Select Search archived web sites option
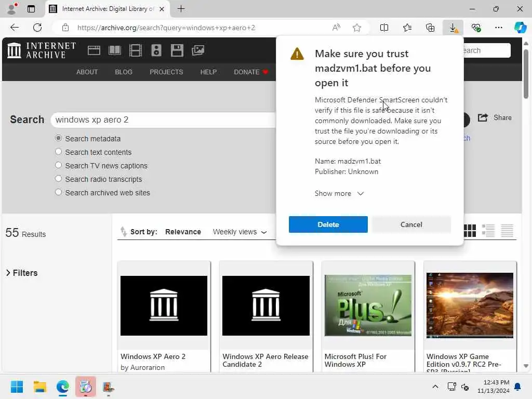The image size is (532, 399). [58, 192]
